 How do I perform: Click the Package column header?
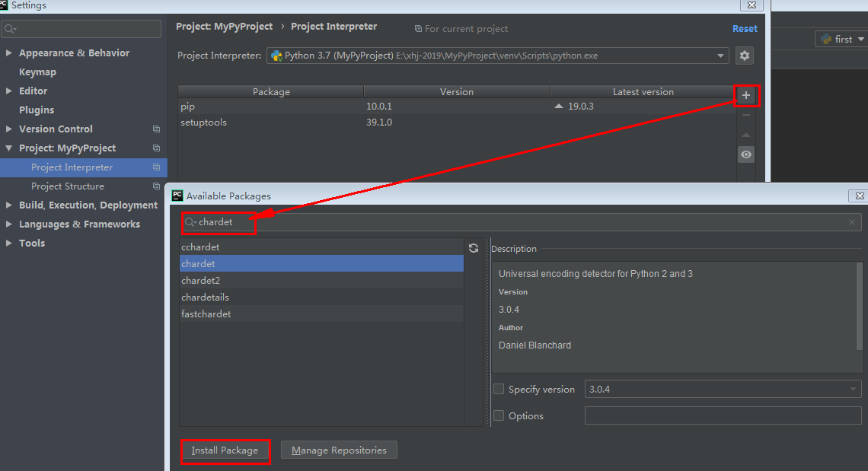point(271,92)
